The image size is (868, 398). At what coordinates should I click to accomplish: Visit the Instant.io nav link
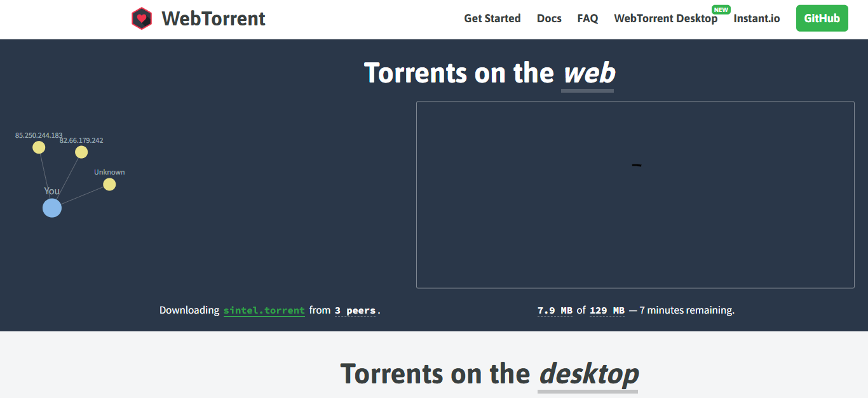tap(756, 18)
